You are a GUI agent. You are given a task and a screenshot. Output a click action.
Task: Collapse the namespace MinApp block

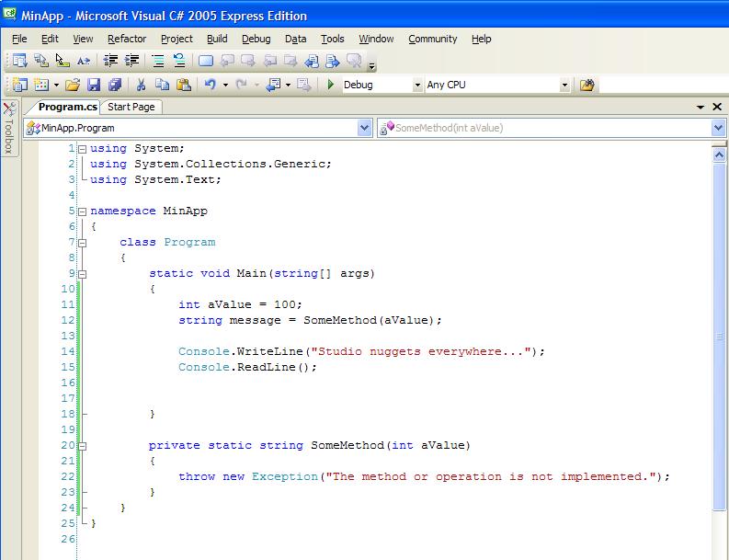coord(83,211)
